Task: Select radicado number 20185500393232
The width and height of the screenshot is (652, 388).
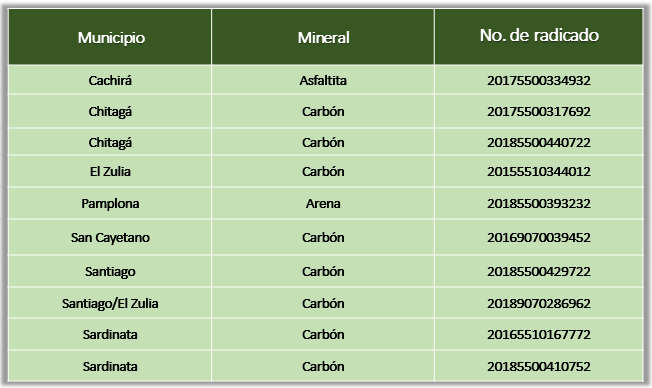Action: pos(539,203)
